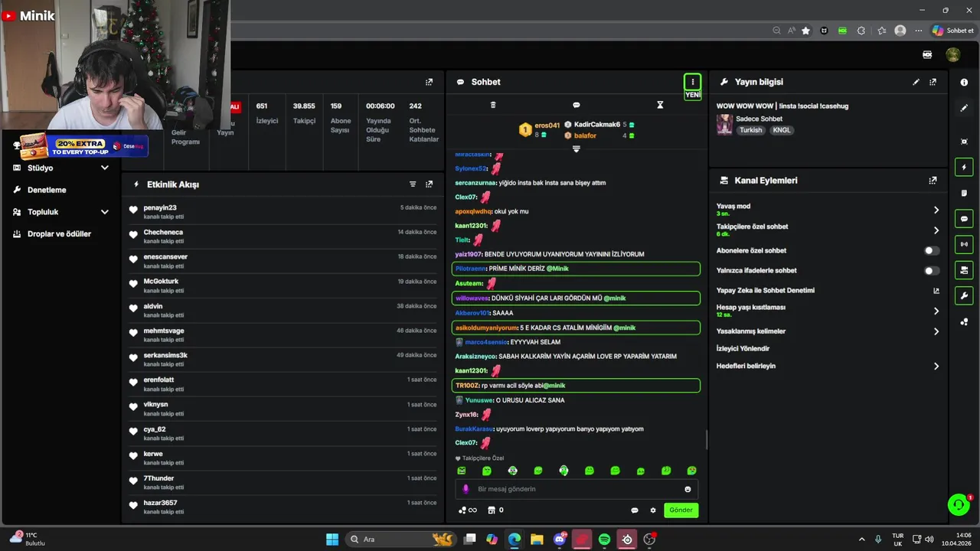980x551 pixels.
Task: Open Denetleme in the sidebar
Action: (47, 190)
